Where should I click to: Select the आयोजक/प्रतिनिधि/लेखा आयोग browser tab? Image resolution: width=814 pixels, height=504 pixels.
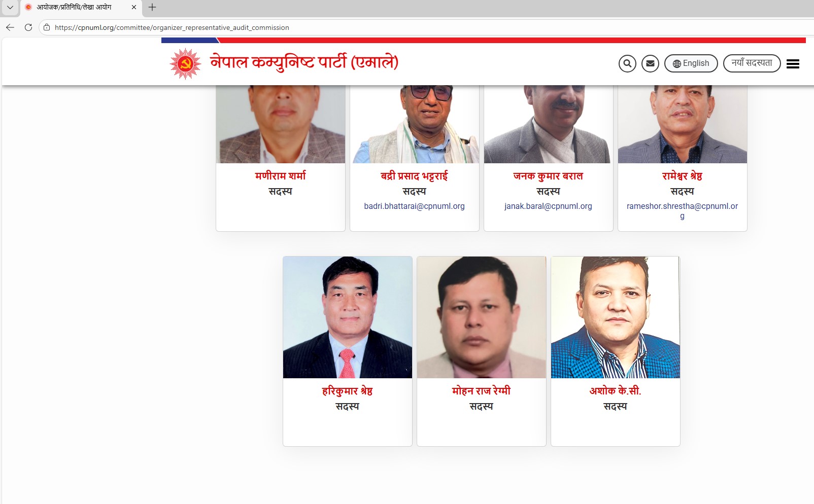tap(74, 7)
